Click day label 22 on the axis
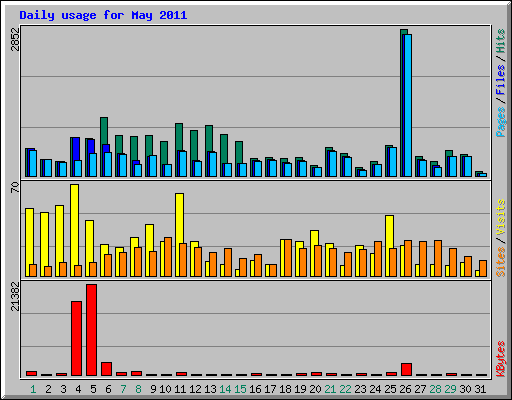 point(345,389)
